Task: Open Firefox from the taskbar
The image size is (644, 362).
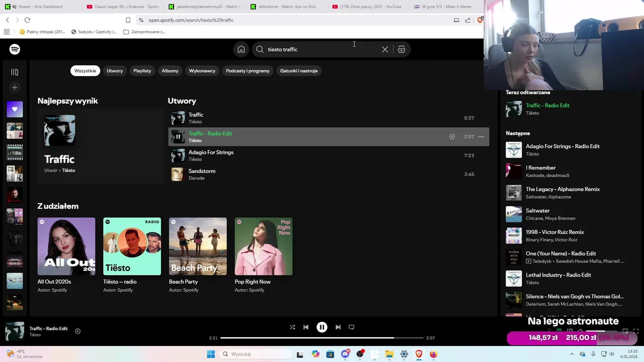Action: click(433, 354)
